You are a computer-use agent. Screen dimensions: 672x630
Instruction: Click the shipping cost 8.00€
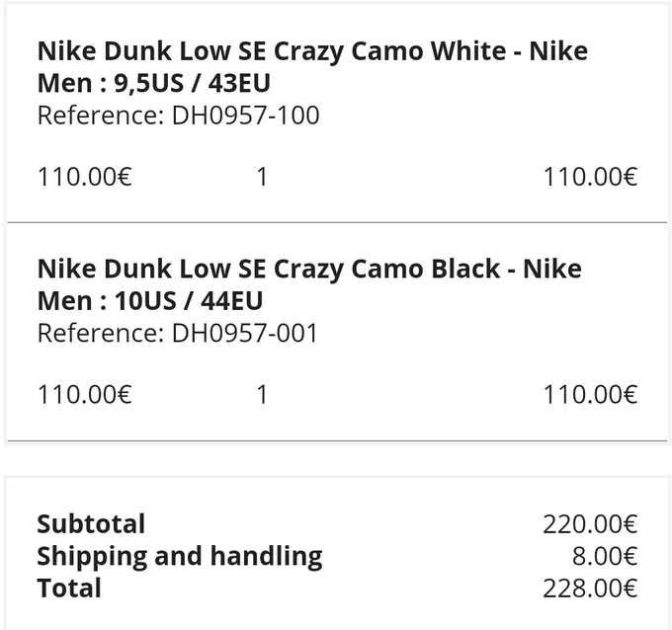click(x=605, y=556)
